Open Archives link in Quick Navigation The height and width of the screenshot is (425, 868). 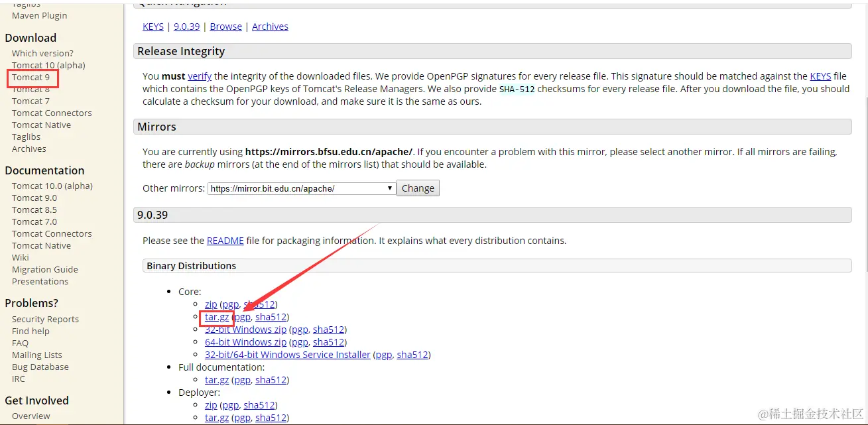coord(270,27)
